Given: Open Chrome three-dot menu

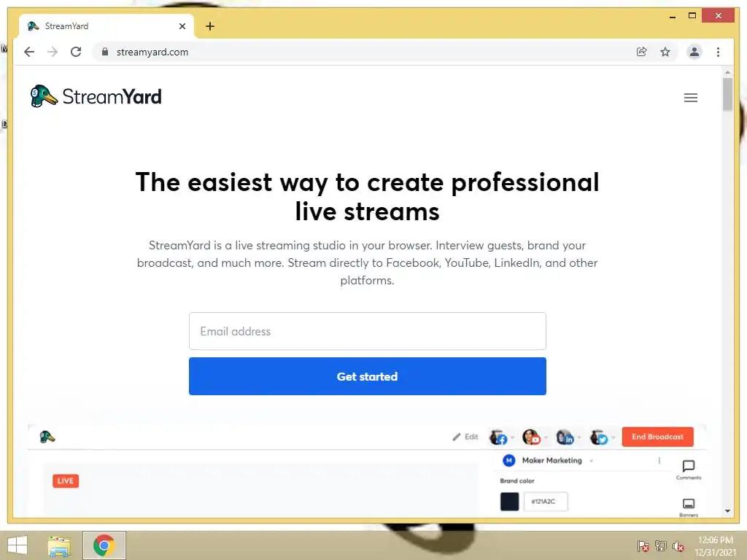Looking at the screenshot, I should [718, 52].
